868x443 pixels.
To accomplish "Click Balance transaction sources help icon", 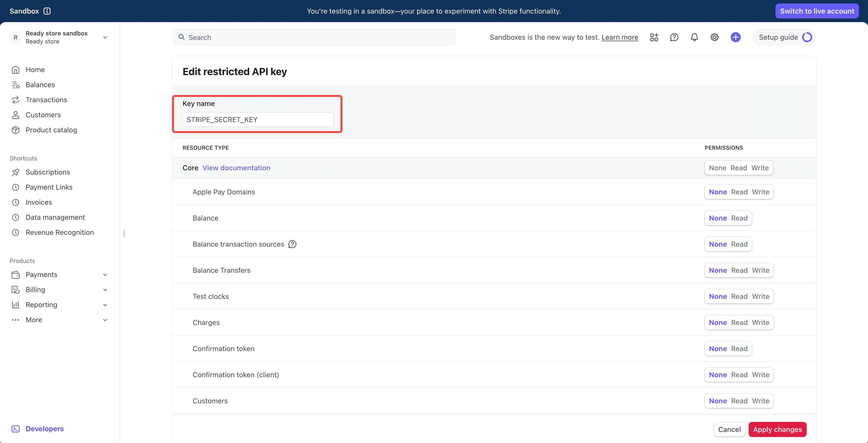I will pyautogui.click(x=292, y=244).
